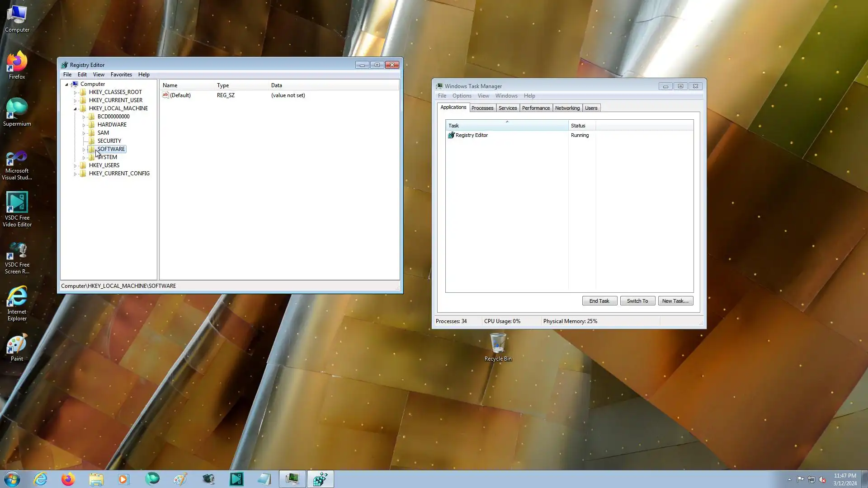Select Registry Editor row in task list

472,135
